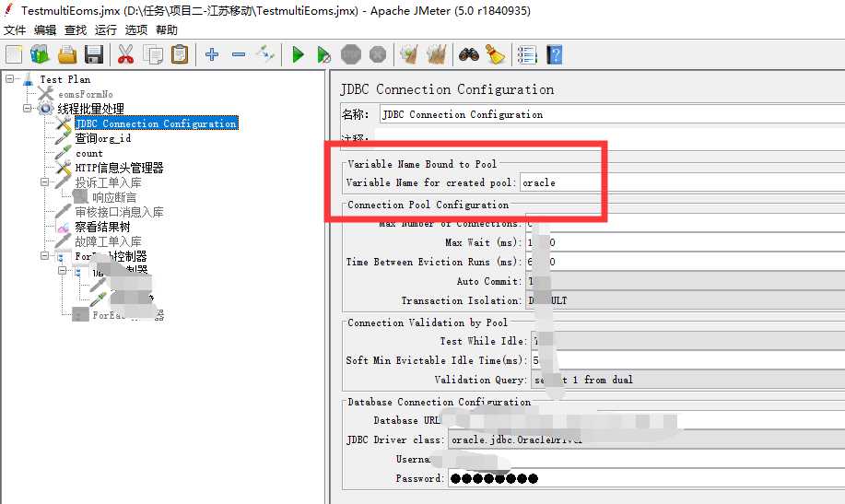Screen dimensions: 845x504
Task: Open the 帮助 menu
Action: point(167,30)
